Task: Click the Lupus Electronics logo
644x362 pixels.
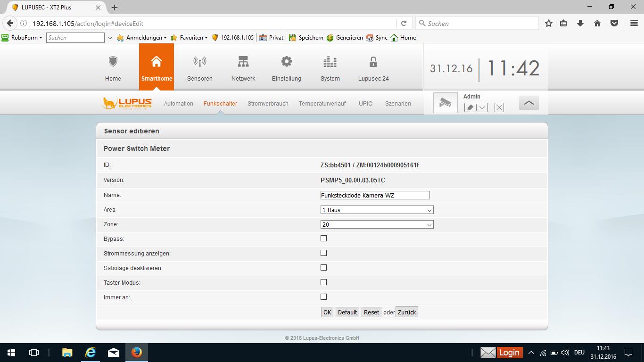Action: pyautogui.click(x=127, y=103)
